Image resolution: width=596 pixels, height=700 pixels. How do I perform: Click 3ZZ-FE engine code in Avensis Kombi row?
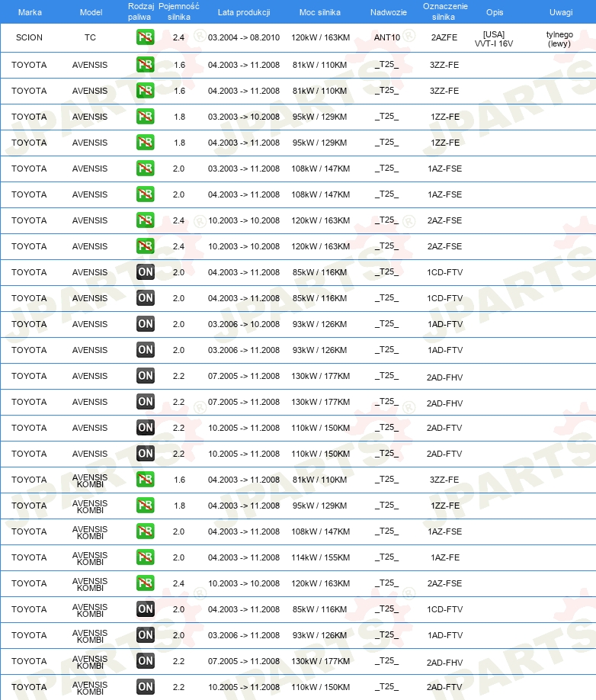point(444,480)
